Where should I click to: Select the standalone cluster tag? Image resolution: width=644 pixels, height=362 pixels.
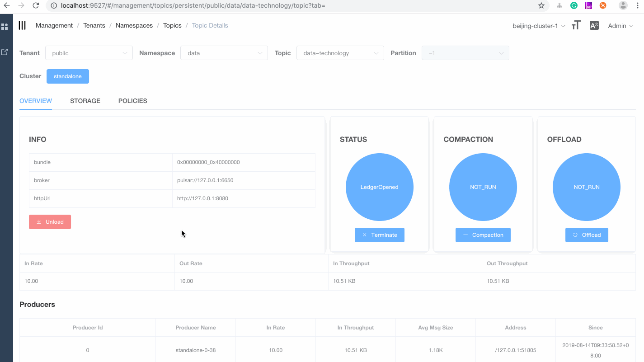67,76
